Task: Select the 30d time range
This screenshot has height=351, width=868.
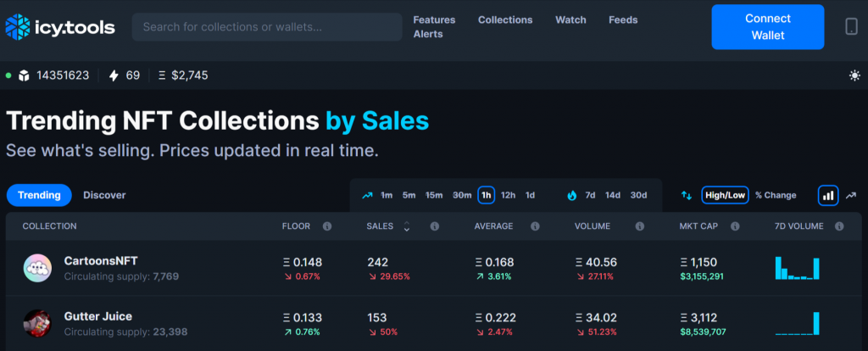Action: (x=638, y=196)
